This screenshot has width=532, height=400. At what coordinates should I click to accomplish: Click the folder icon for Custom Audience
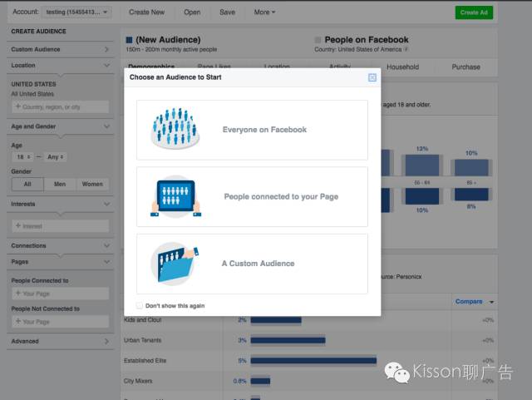coord(175,264)
